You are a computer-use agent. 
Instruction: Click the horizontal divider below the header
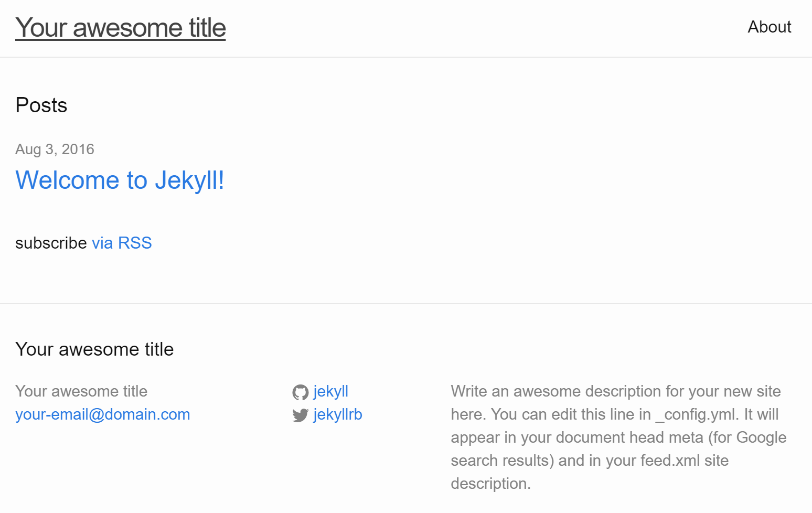point(406,57)
